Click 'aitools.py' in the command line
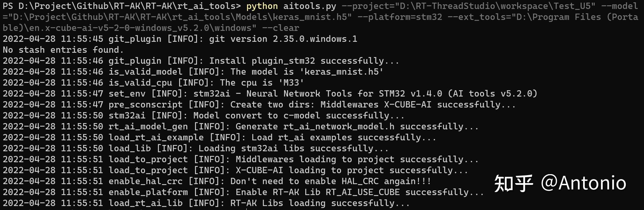 point(310,6)
